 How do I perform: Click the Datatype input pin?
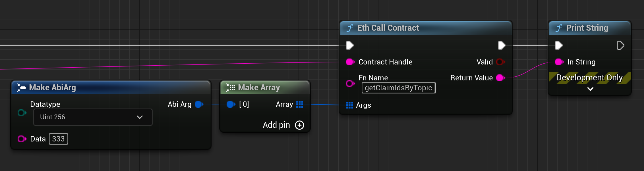(22, 113)
